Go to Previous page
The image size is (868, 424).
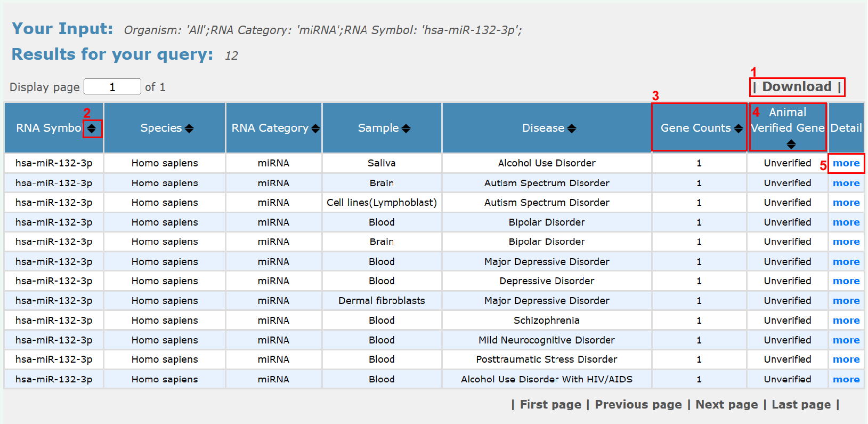pos(638,405)
